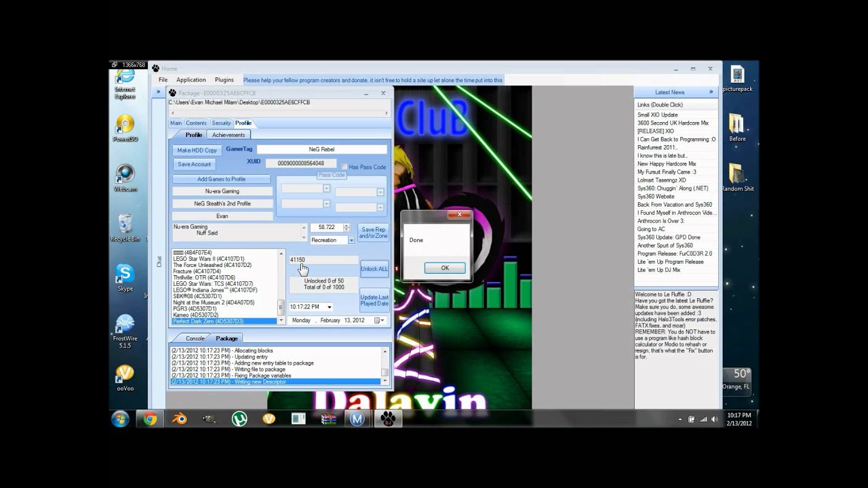
Task: Click the Unlock ALL button
Action: click(374, 269)
